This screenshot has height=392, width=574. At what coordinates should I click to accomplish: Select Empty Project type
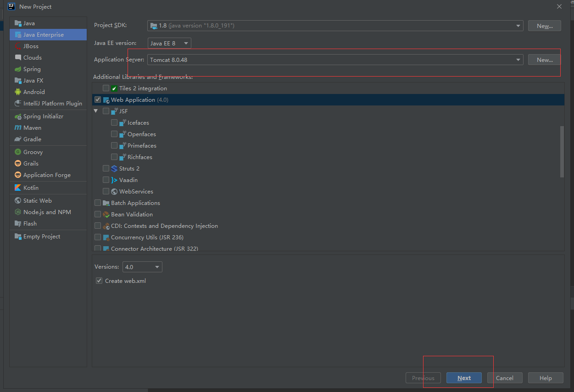coord(48,236)
